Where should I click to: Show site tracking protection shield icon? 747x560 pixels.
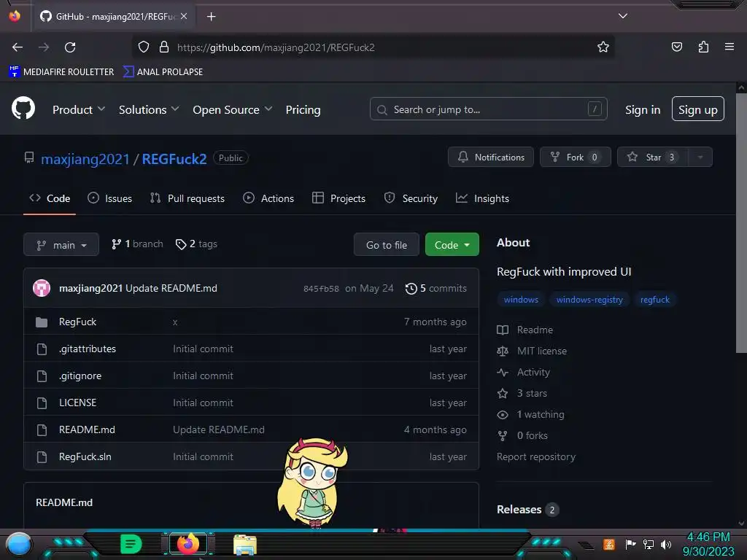(144, 47)
